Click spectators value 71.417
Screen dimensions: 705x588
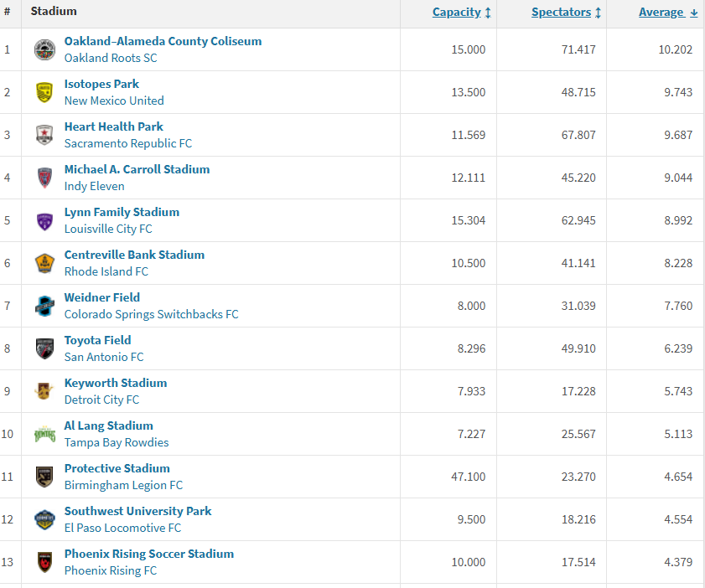pyautogui.click(x=578, y=49)
